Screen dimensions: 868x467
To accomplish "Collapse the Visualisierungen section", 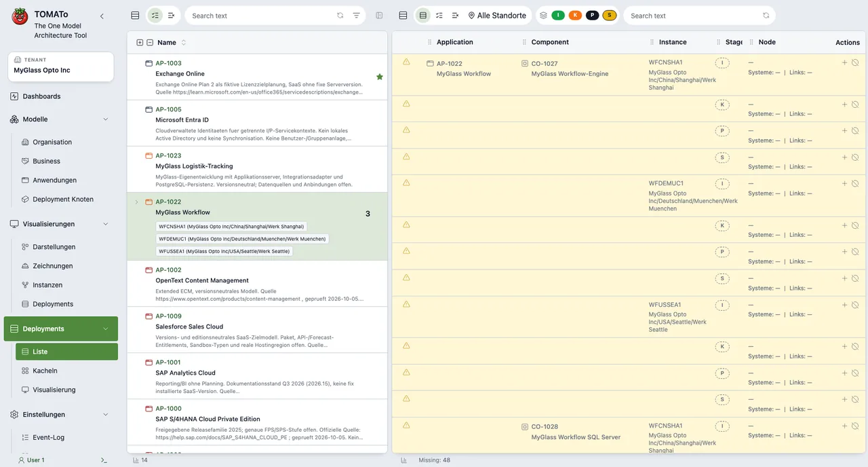I will (105, 224).
